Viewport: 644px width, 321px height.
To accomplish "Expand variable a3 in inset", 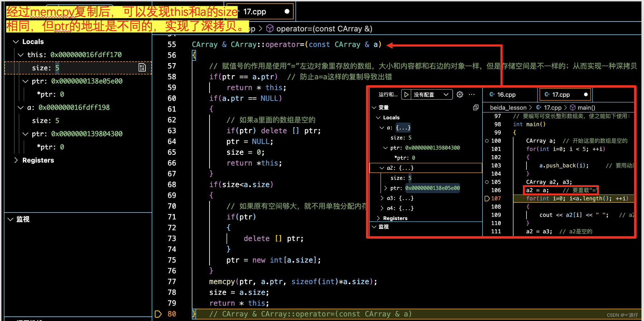I will (382, 198).
